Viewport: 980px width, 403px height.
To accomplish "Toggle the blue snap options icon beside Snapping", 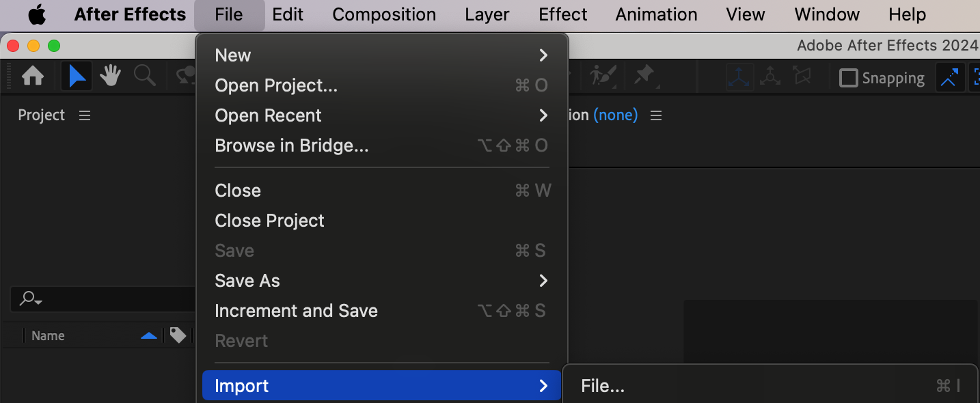I will tap(949, 78).
